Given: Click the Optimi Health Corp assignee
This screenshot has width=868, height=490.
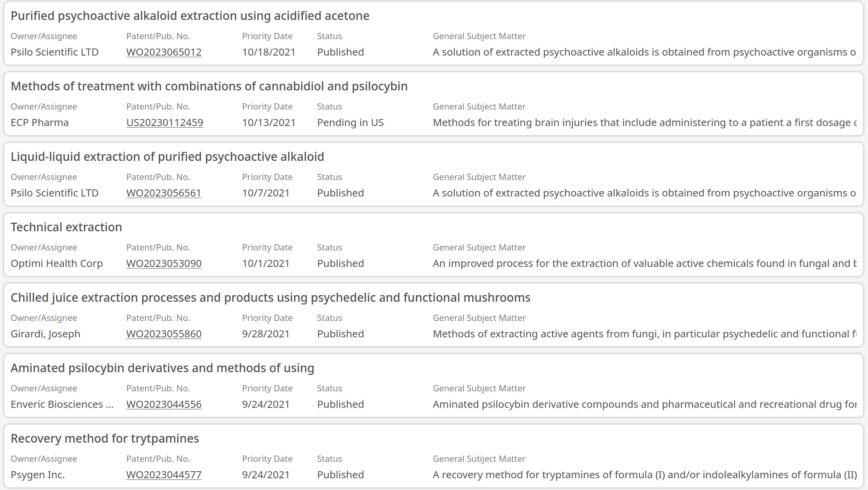Looking at the screenshot, I should (57, 263).
